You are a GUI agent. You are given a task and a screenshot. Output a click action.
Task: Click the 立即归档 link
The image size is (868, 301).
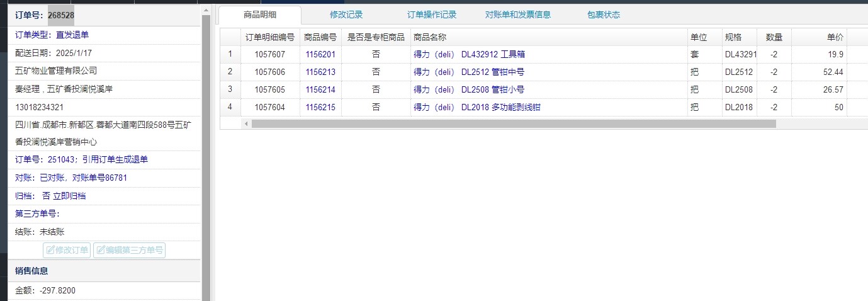[x=69, y=196]
